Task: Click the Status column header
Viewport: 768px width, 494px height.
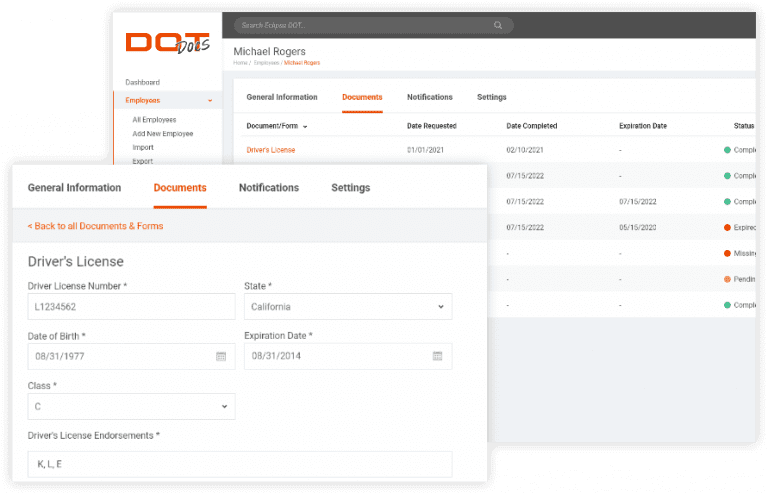Action: point(744,126)
